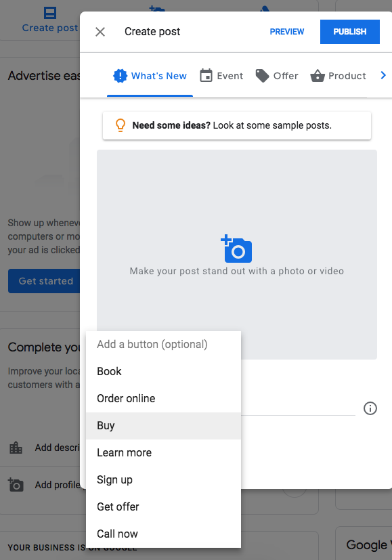Choose Sign up in the button menu
Image resolution: width=392 pixels, height=560 pixels.
pos(114,479)
